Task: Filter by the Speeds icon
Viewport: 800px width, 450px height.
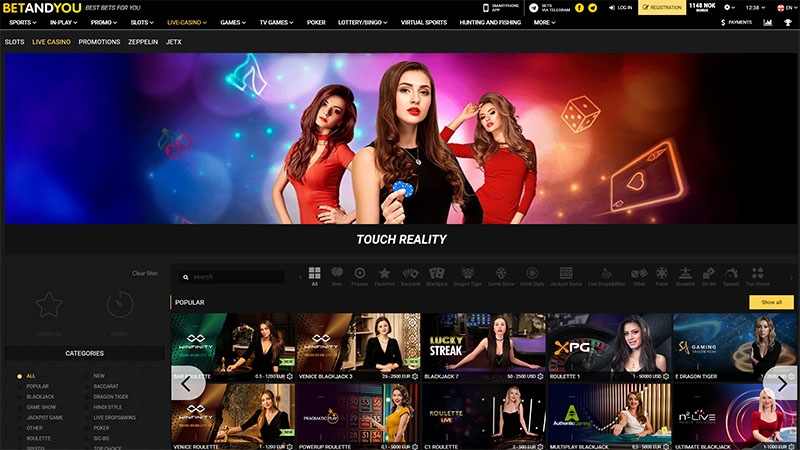Action: 731,276
